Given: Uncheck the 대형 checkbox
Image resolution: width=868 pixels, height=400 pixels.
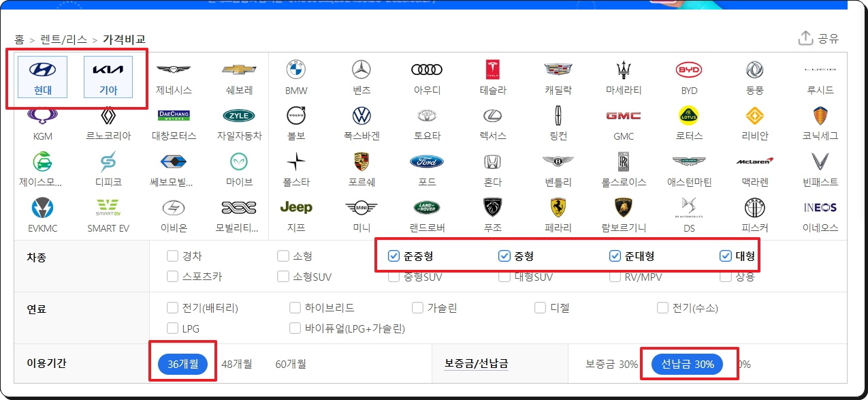Looking at the screenshot, I should [725, 256].
